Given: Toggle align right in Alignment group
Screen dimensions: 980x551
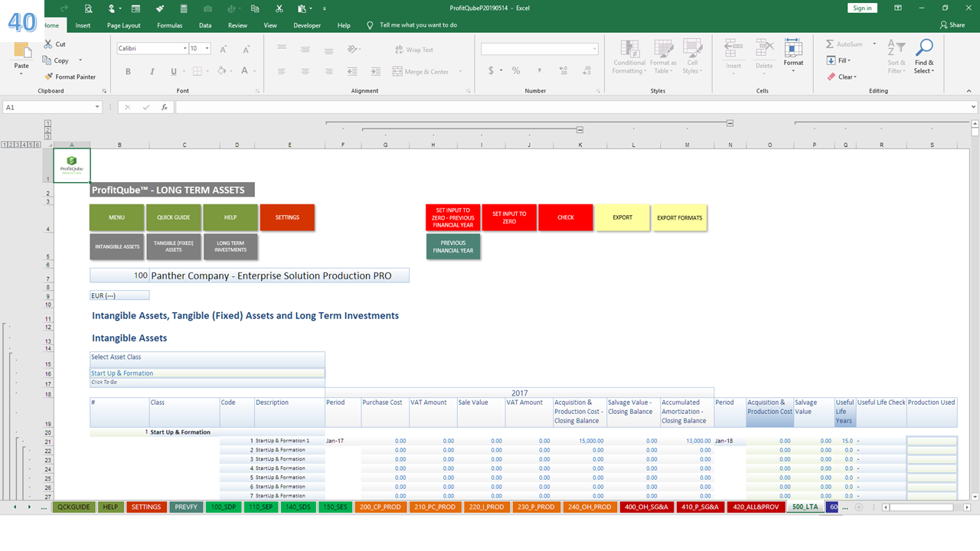Looking at the screenshot, I should tap(327, 71).
